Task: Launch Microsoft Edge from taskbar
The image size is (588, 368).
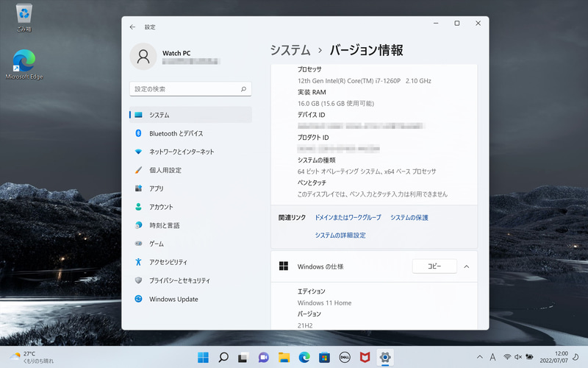Action: (304, 358)
